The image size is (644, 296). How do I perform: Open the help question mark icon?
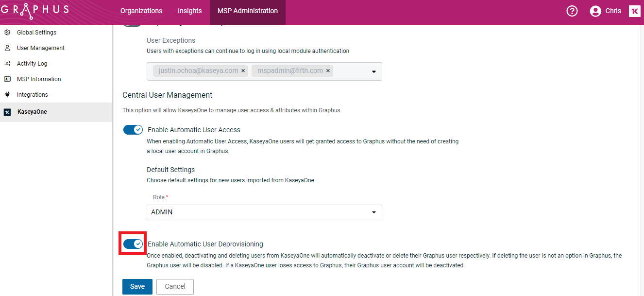tap(572, 11)
